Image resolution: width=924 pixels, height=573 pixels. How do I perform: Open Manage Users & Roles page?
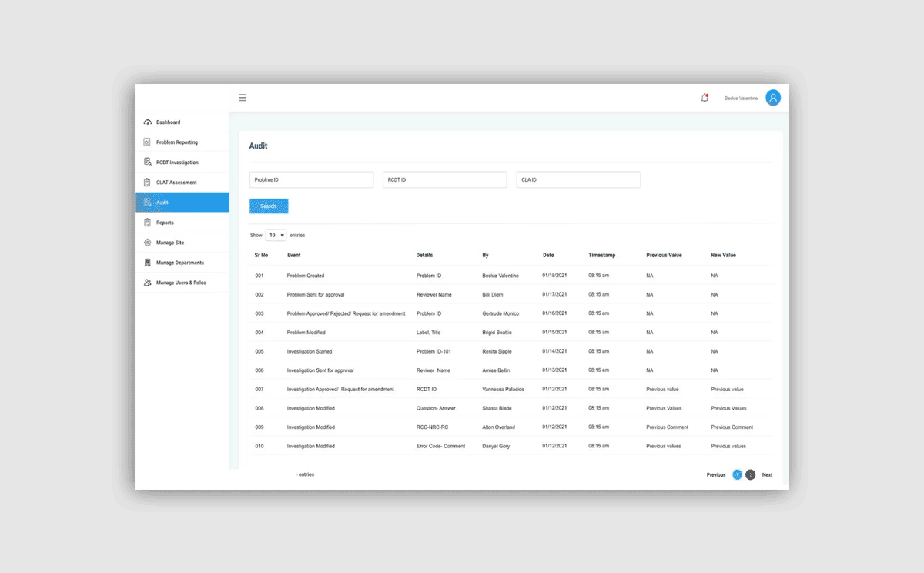(x=182, y=283)
